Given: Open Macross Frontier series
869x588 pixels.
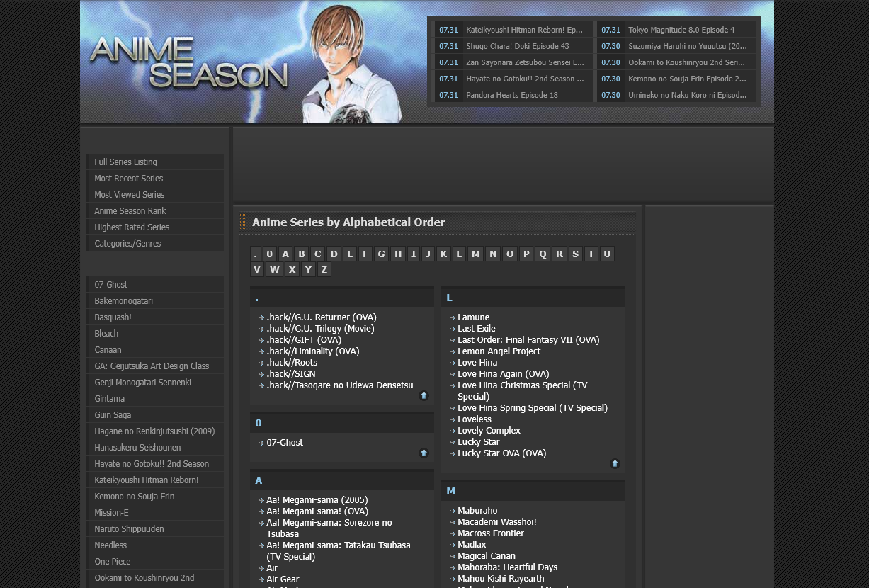Looking at the screenshot, I should coord(491,533).
